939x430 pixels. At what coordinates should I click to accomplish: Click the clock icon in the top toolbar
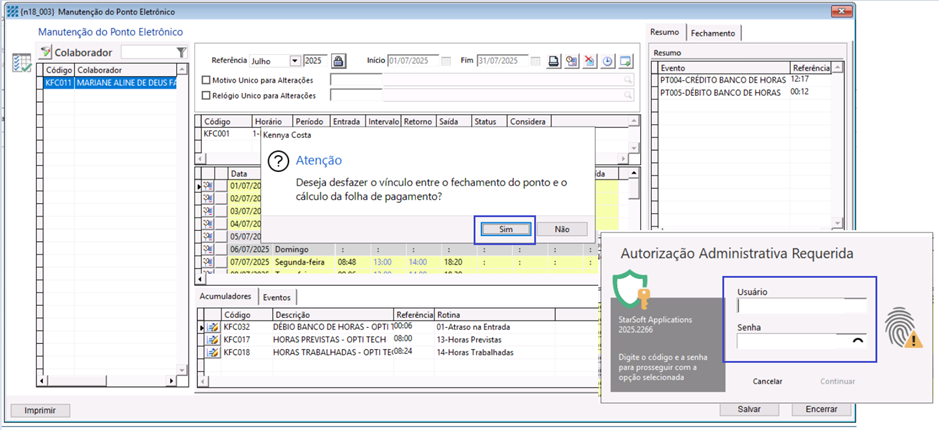tap(607, 61)
